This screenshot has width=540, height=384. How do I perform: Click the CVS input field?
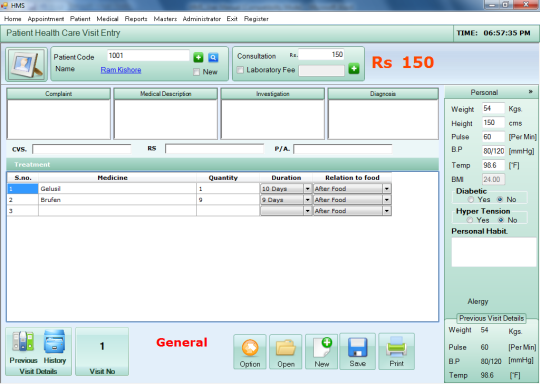[x=82, y=149]
